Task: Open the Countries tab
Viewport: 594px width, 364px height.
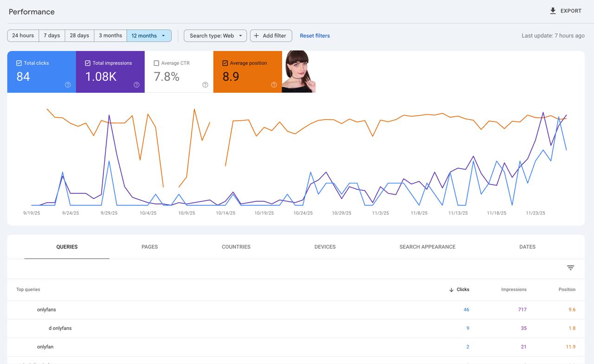Action: click(x=236, y=247)
